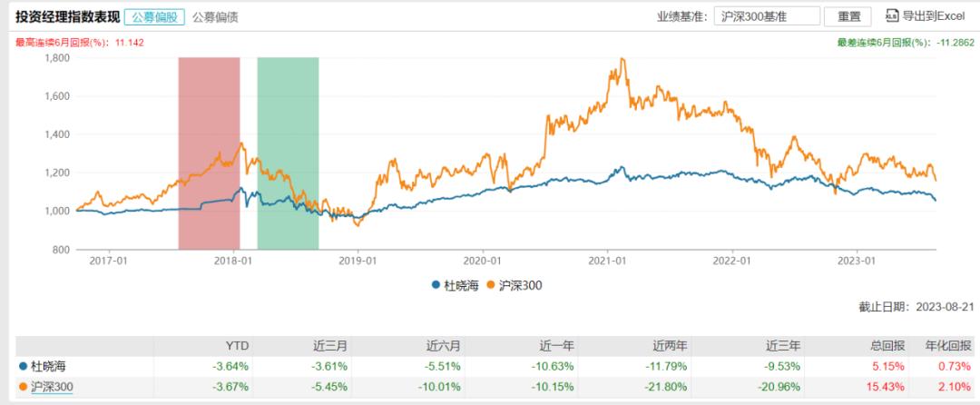The image size is (980, 405).
Task: Switch to the 公募偏债 tab
Action: point(215,16)
